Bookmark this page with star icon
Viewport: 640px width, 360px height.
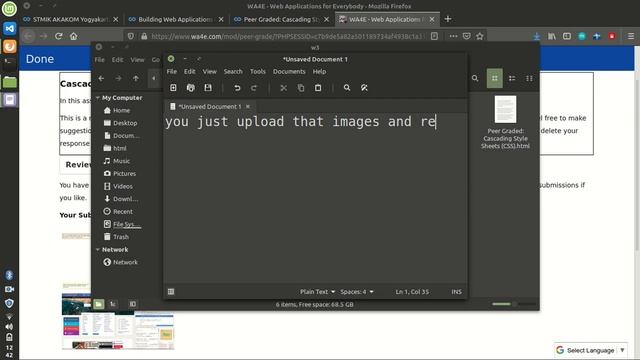(480, 36)
